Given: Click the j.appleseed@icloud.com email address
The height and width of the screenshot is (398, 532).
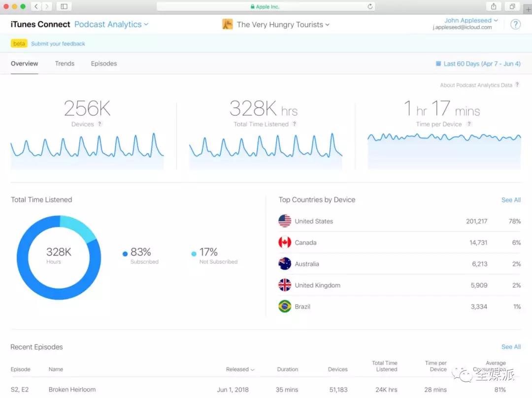Looking at the screenshot, I should (462, 27).
